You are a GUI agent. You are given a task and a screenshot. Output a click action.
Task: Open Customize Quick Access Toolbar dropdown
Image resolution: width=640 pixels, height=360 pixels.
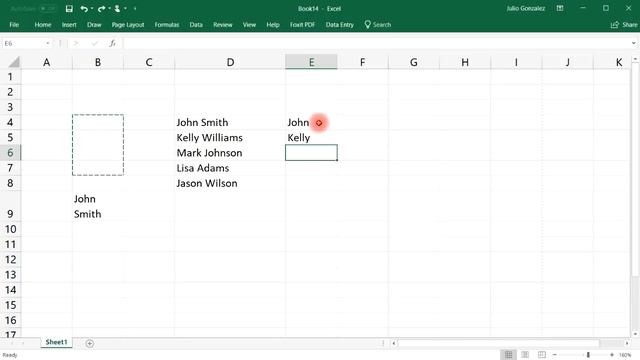[135, 9]
